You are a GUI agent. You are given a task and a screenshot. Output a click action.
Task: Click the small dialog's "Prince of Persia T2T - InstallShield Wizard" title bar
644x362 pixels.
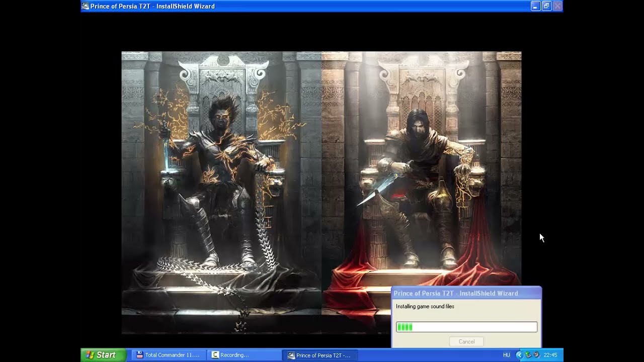(x=466, y=293)
